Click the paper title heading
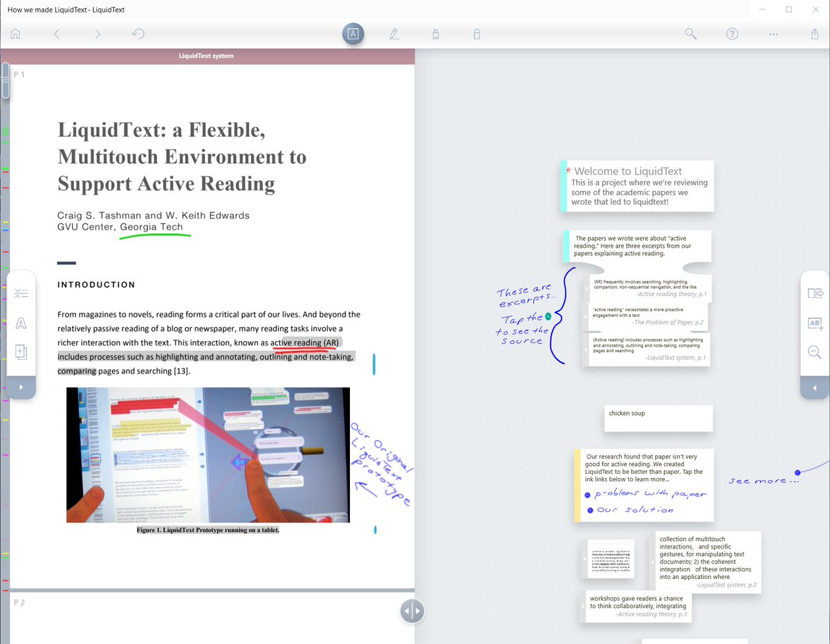830x644 pixels. [182, 157]
